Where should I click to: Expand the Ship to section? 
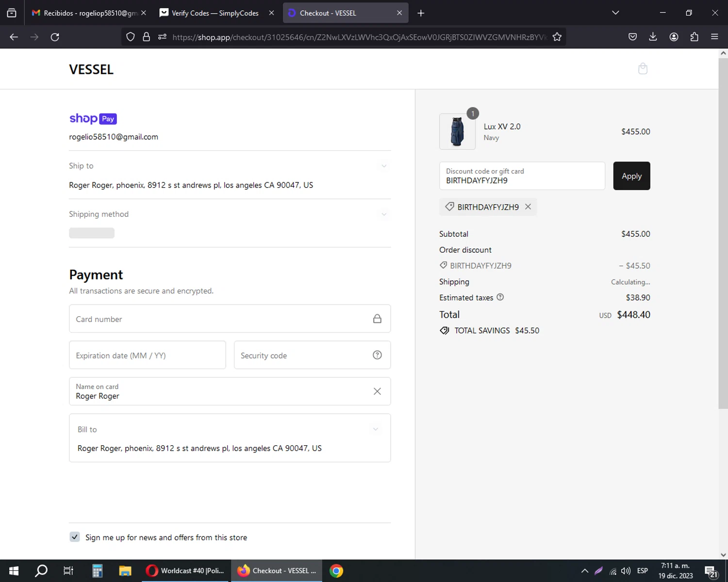(384, 166)
